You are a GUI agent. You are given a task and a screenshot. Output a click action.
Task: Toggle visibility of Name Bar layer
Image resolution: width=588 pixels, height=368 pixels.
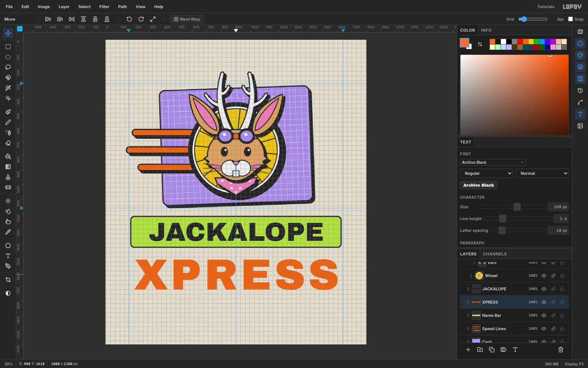[x=544, y=315]
